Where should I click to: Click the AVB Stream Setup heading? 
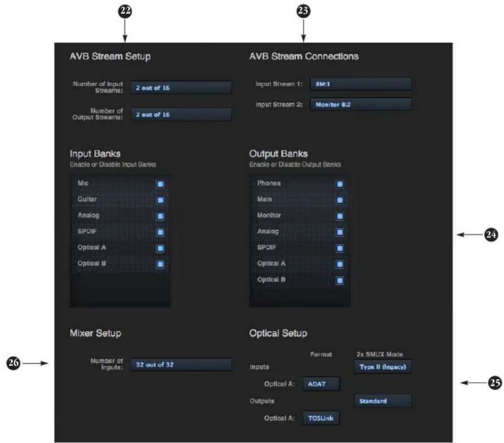click(x=110, y=57)
